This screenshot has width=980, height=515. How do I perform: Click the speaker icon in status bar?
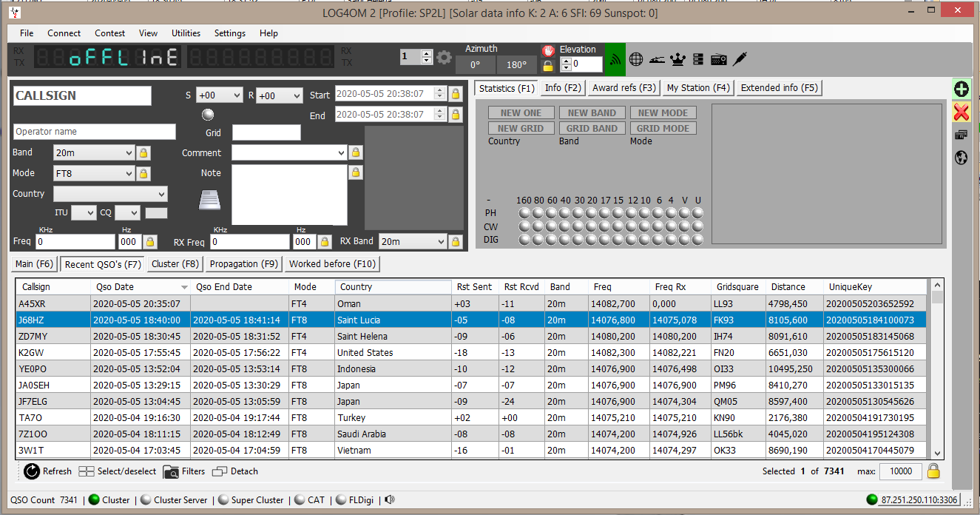390,500
